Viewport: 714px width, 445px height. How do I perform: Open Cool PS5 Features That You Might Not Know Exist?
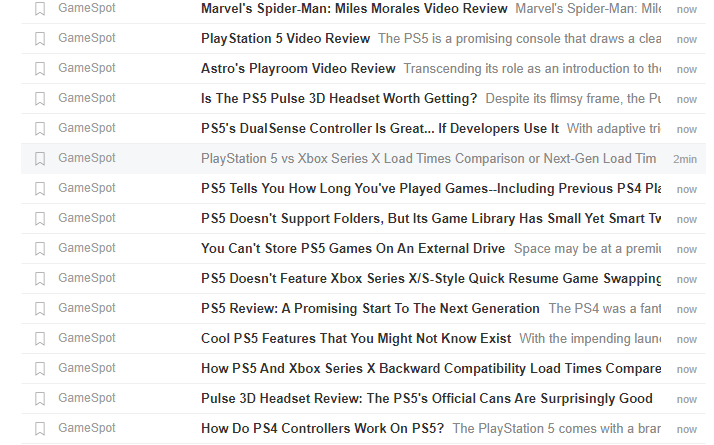[356, 339]
